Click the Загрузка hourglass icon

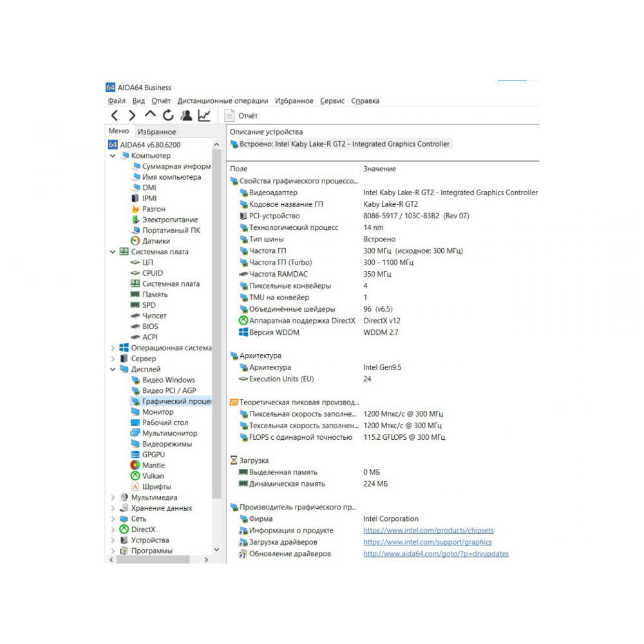pos(234,460)
